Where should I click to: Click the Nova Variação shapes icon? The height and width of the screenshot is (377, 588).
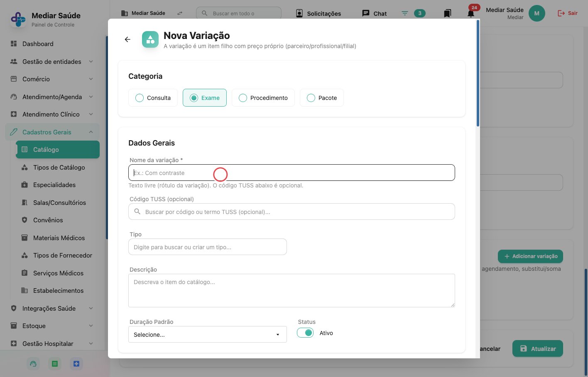coord(150,40)
